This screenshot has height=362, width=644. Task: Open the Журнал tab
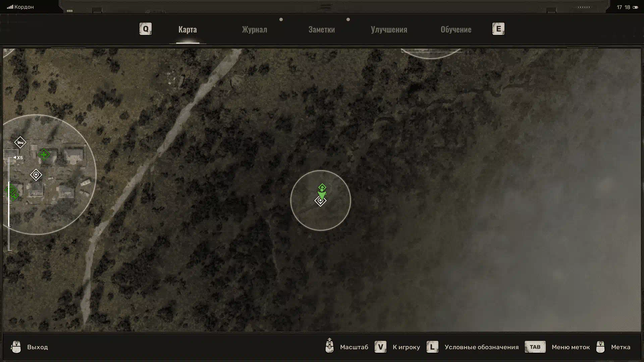click(254, 29)
